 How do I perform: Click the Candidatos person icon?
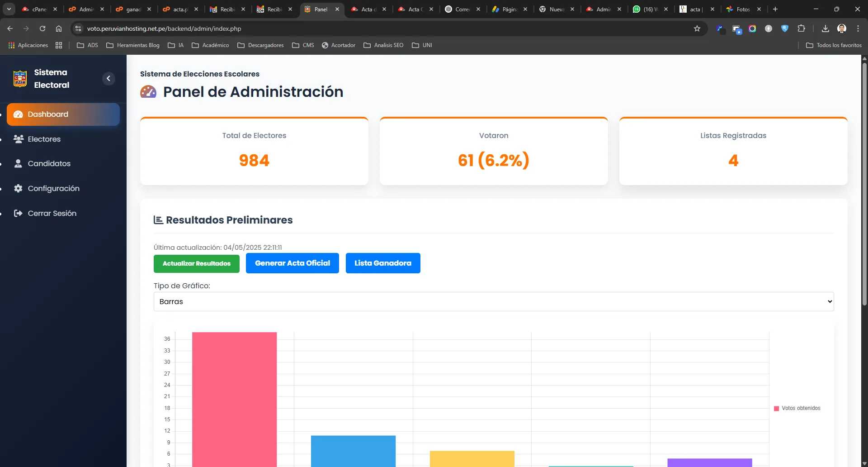point(18,163)
